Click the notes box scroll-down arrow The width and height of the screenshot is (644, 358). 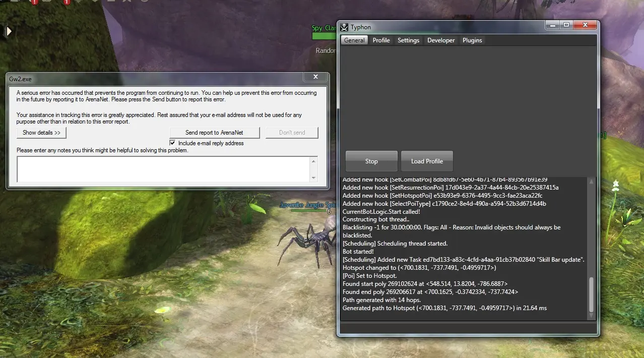(314, 177)
